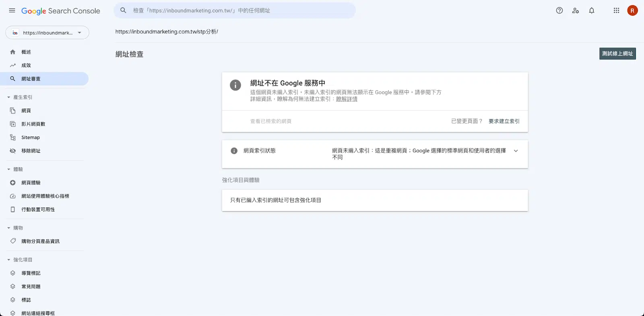Collapse the 體驗 section
Screen dimensions: 644x316
(x=9, y=169)
